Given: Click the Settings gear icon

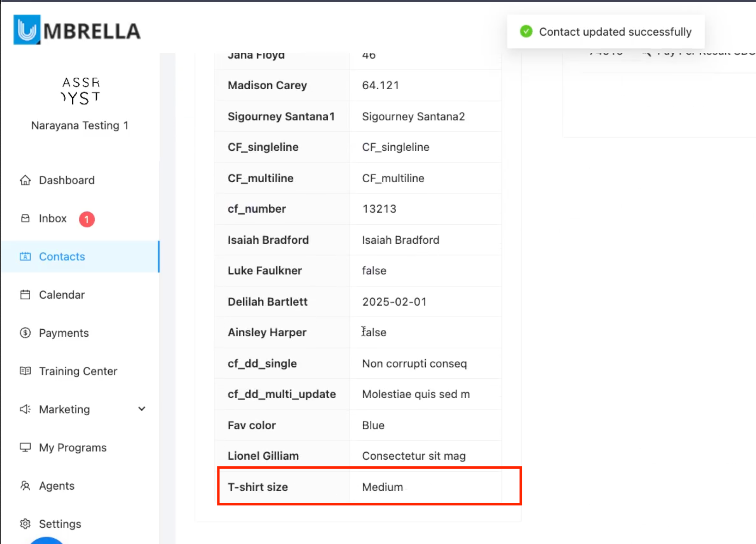Looking at the screenshot, I should coord(25,524).
